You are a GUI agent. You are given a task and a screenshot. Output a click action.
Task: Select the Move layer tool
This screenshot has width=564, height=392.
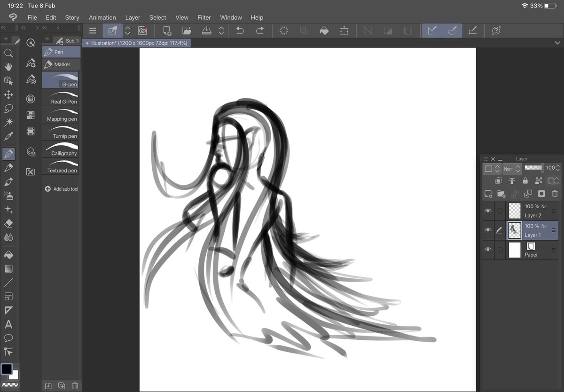[8, 95]
